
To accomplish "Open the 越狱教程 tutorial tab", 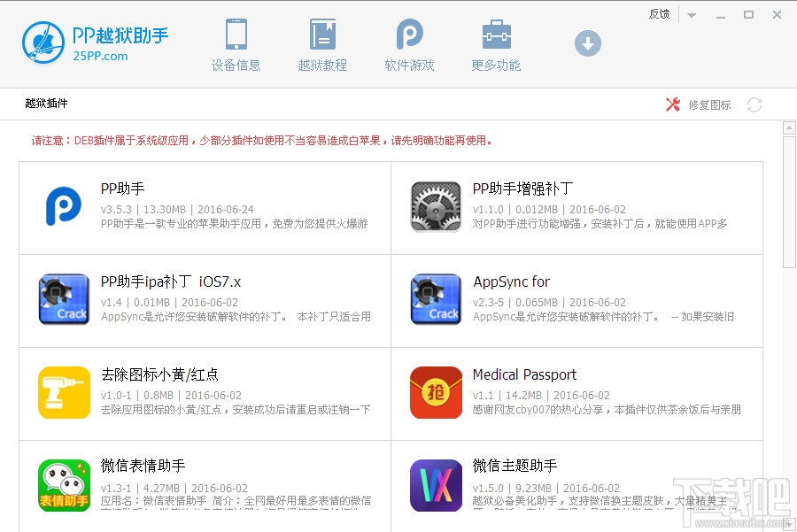I will 322,45.
